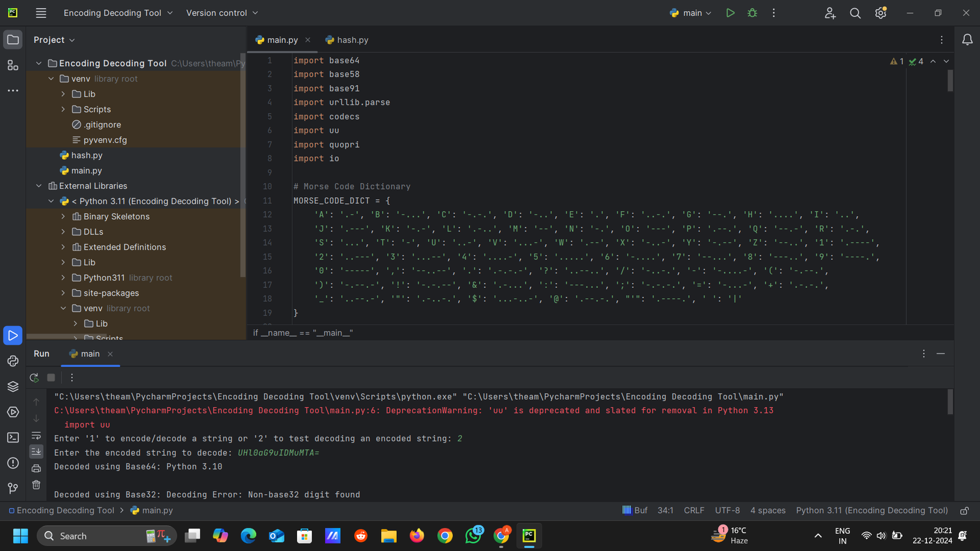Image resolution: width=980 pixels, height=551 pixels.
Task: Open the Services tool window icon
Action: (13, 412)
